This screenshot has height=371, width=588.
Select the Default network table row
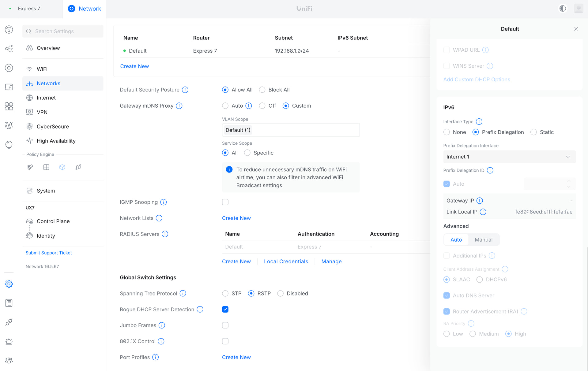275,51
